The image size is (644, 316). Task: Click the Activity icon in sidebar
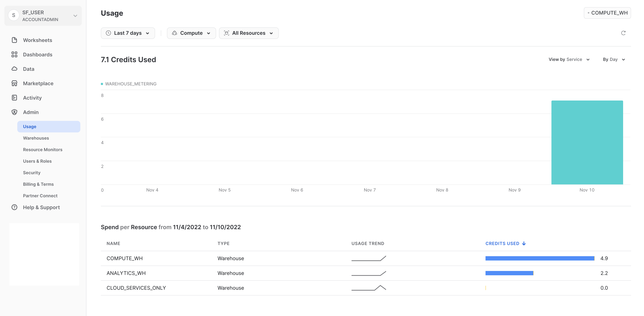click(x=14, y=98)
